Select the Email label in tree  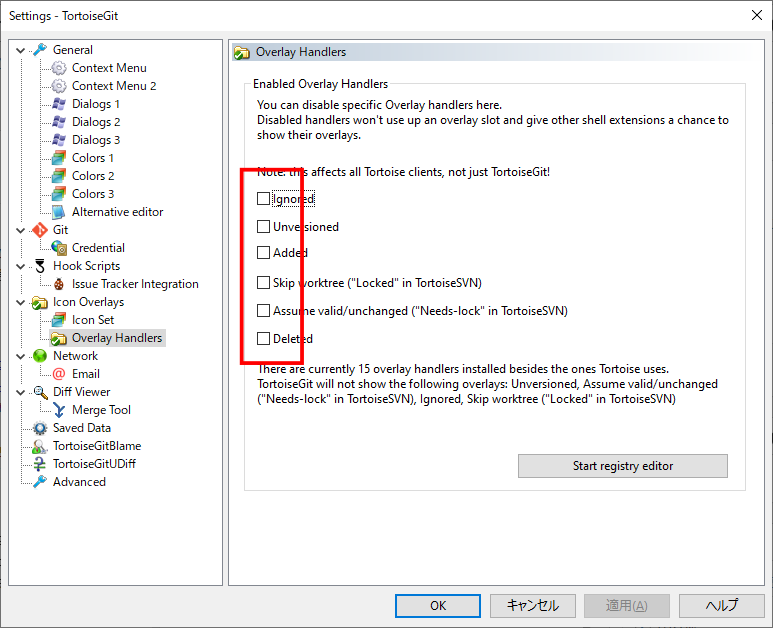coord(86,374)
